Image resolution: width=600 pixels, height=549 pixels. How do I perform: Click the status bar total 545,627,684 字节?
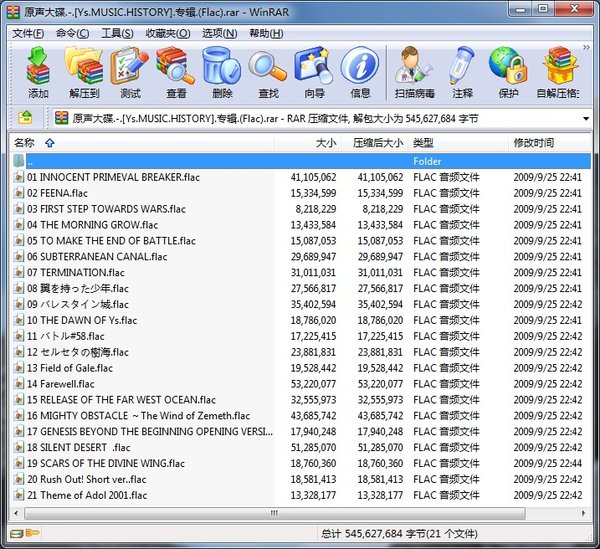pyautogui.click(x=385, y=533)
